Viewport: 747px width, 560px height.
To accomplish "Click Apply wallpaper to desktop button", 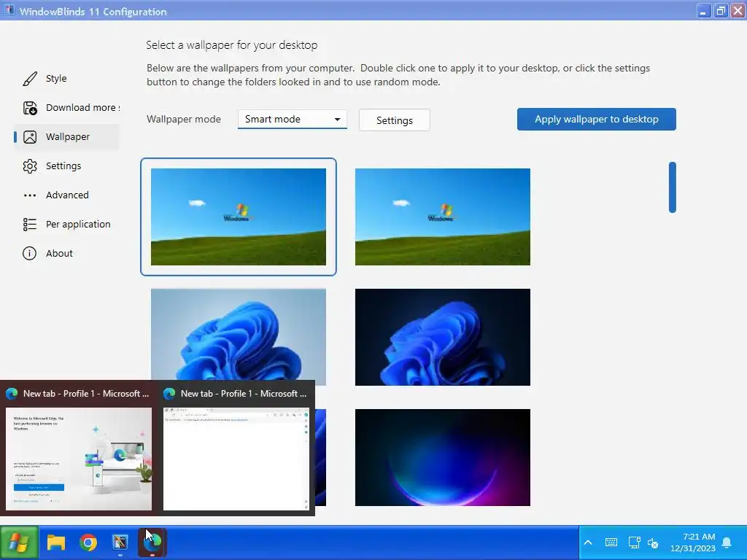I will (597, 119).
